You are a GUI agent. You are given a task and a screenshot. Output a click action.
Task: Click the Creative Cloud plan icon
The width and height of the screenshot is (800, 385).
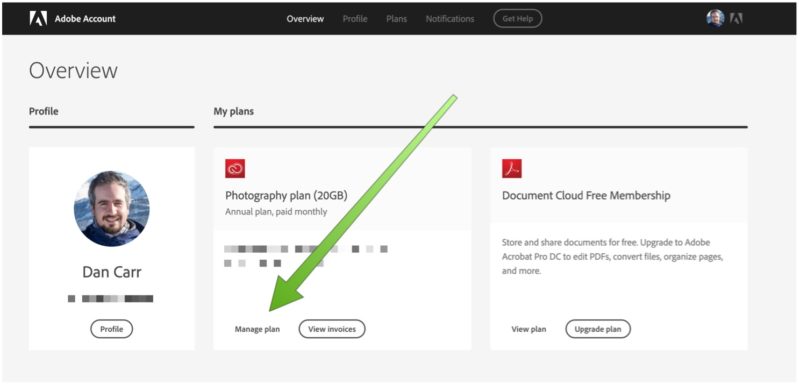pos(235,169)
